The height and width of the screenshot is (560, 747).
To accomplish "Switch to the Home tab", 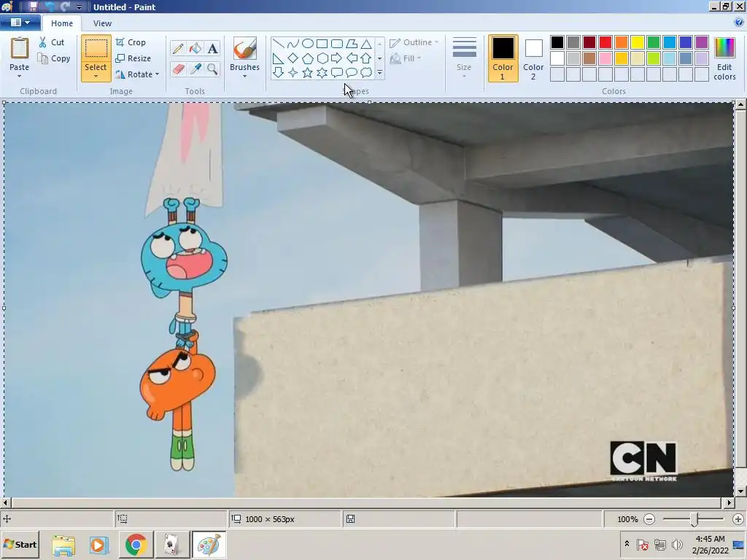I will pos(62,23).
